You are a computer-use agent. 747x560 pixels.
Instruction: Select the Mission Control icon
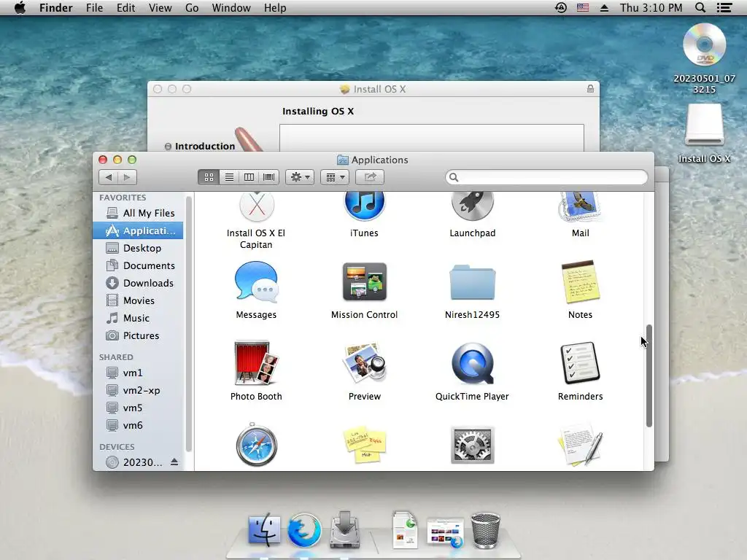pos(365,282)
